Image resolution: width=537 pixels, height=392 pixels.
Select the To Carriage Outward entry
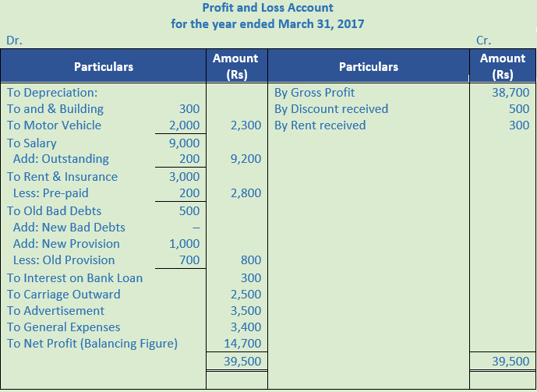(64, 294)
